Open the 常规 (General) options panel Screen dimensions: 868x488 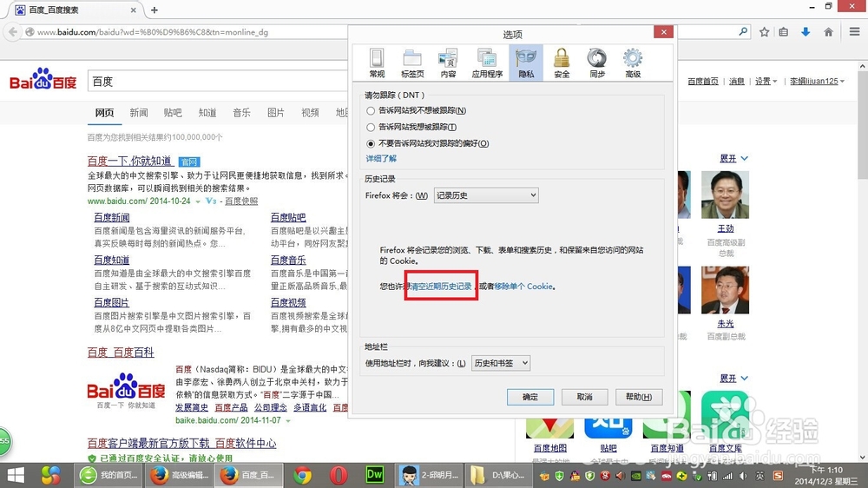tap(377, 63)
